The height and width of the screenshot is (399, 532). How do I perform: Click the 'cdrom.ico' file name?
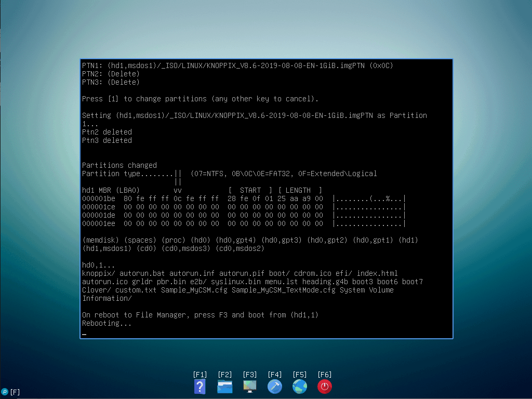point(312,273)
